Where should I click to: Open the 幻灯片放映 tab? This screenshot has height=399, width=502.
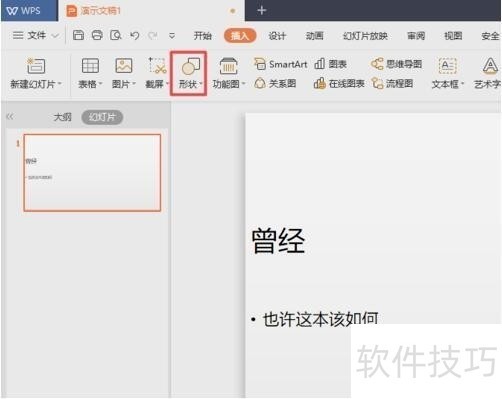point(365,36)
